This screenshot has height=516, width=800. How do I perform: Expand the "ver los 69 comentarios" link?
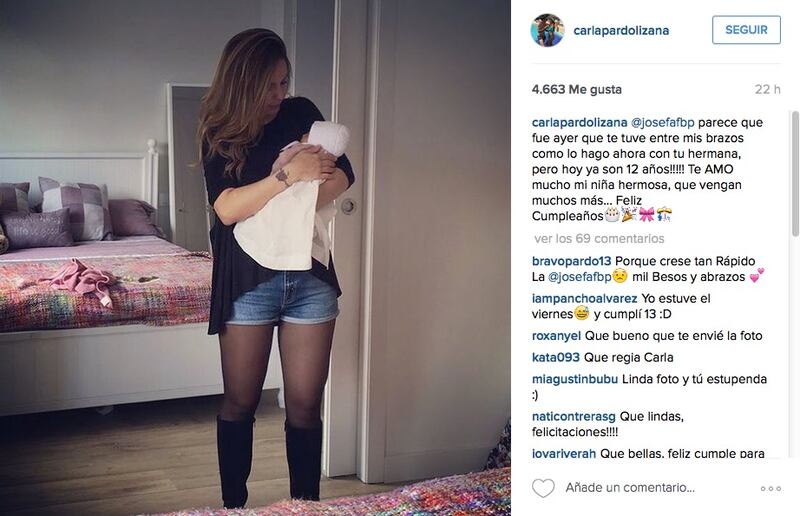pos(599,238)
